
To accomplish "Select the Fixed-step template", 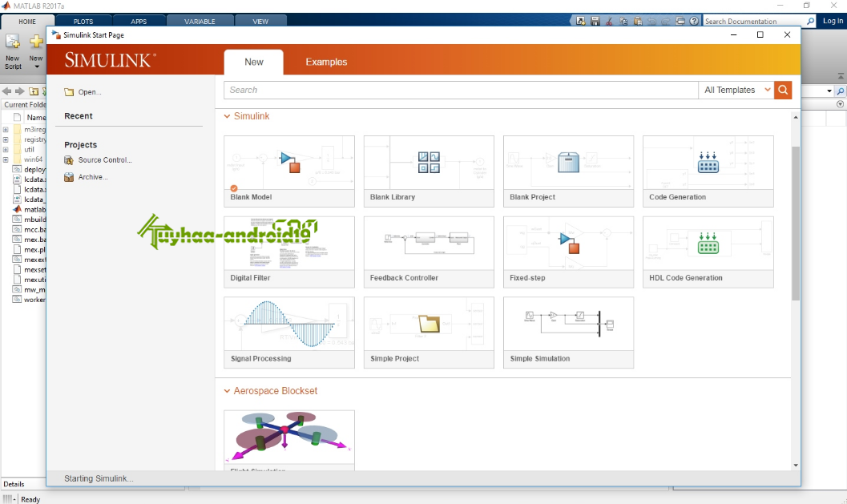I will click(x=568, y=252).
